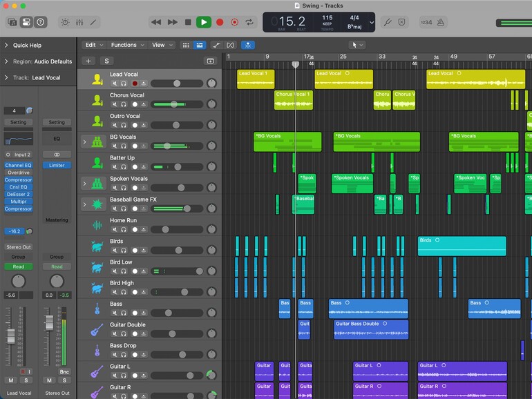Click the red Record button
The image size is (532, 399).
(x=220, y=22)
